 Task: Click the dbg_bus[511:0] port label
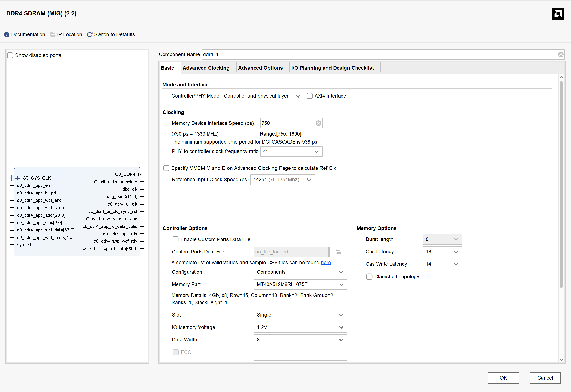(122, 197)
